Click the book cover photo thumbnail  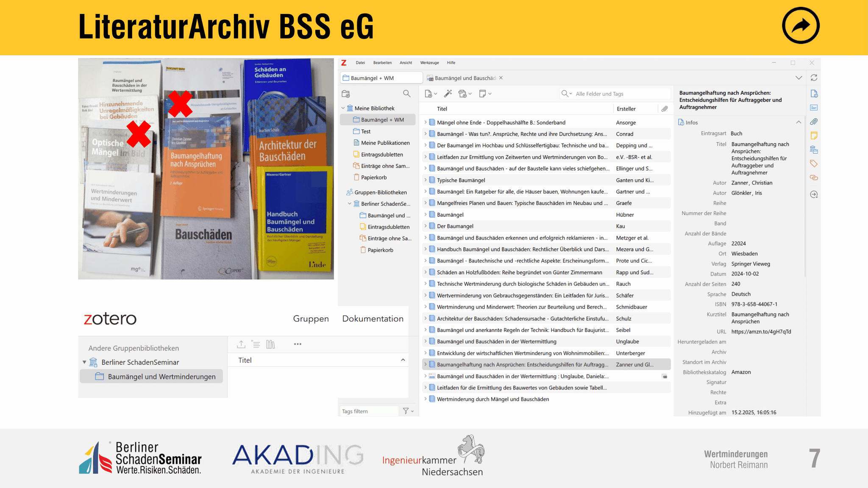206,169
